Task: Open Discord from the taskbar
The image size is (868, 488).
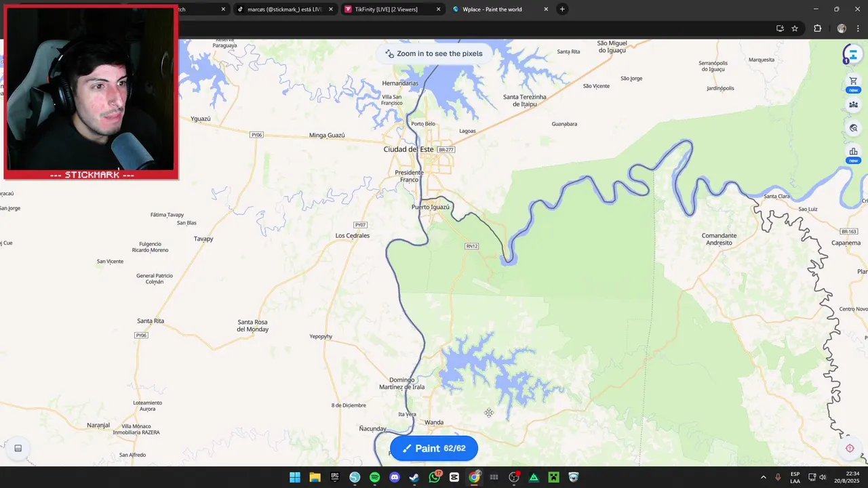Action: click(x=395, y=477)
